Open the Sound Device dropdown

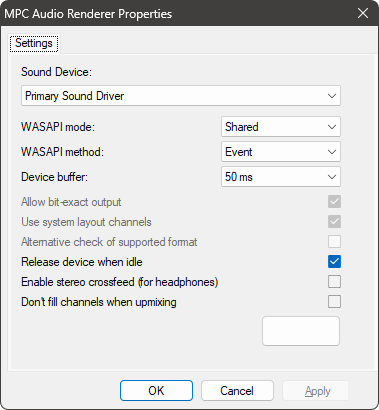coord(181,96)
